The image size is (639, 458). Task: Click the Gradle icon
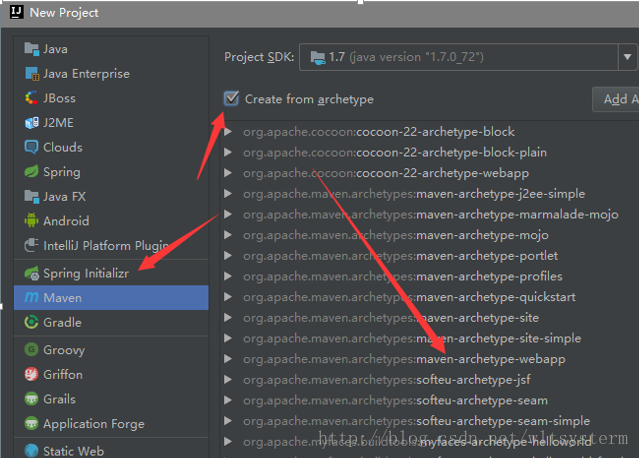click(31, 322)
